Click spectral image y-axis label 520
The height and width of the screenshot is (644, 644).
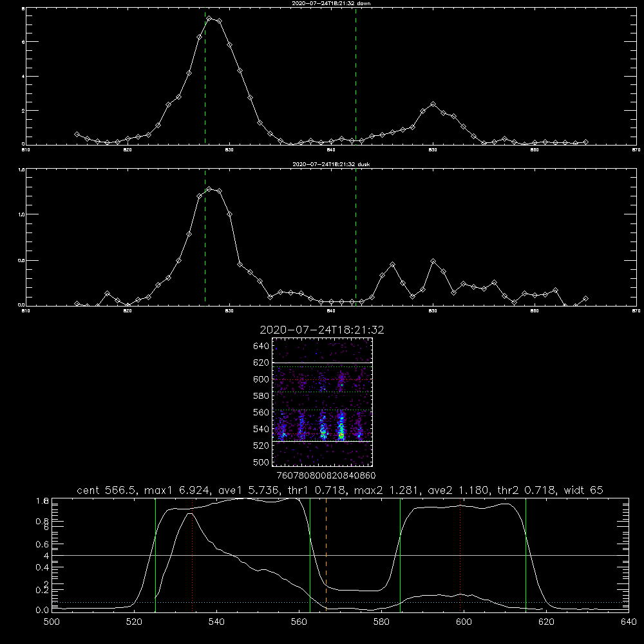261,446
